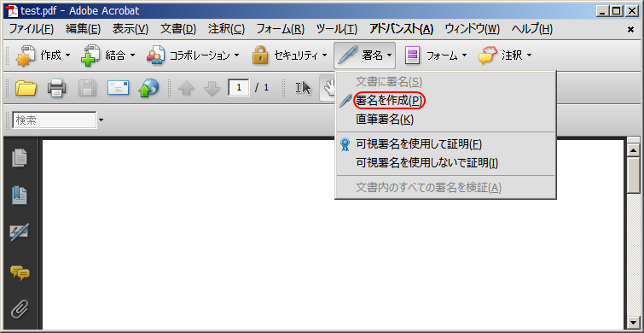Open the 文書(D) menu
Viewport: 644px width, 333px height.
click(178, 29)
